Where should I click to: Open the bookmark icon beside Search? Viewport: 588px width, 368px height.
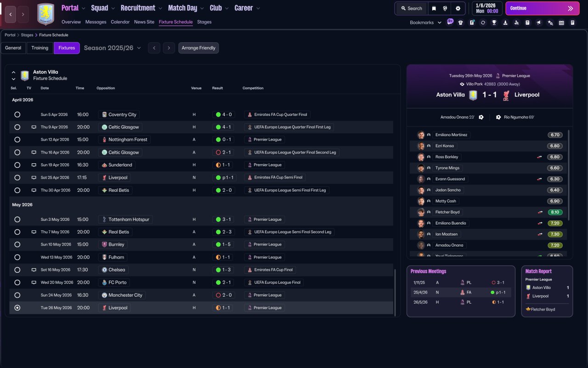(x=434, y=8)
